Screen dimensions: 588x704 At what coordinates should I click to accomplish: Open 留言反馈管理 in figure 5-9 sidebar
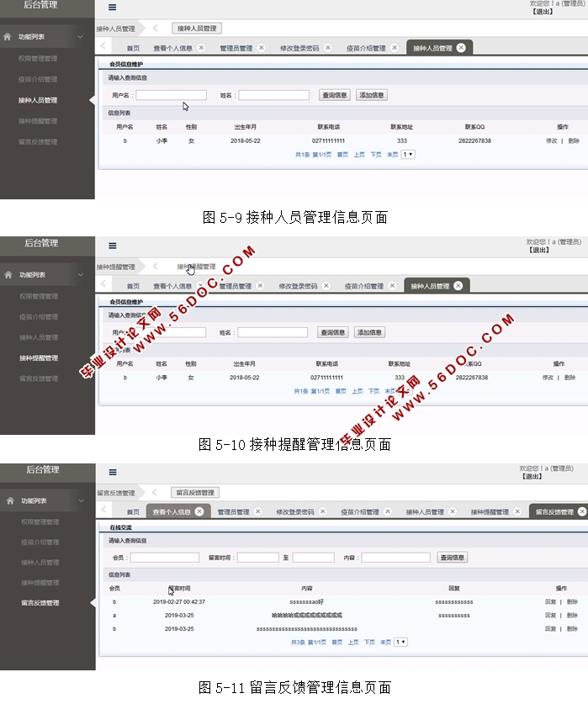pyautogui.click(x=38, y=142)
